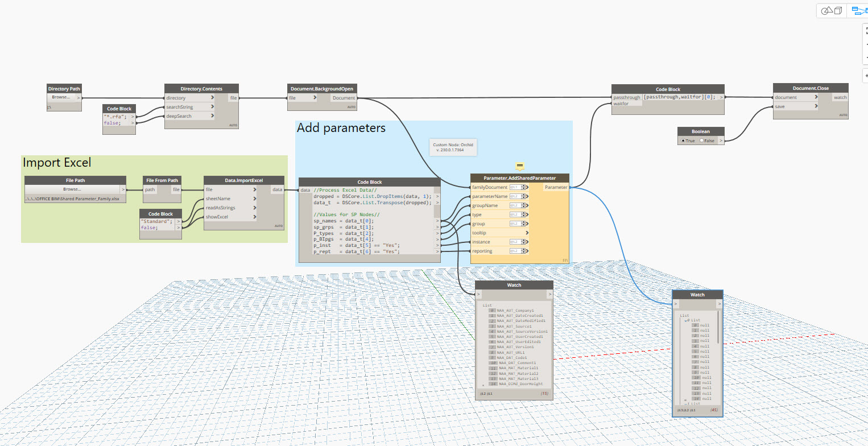Click the 'Add parameters' group title
868x446 pixels.
tap(341, 128)
